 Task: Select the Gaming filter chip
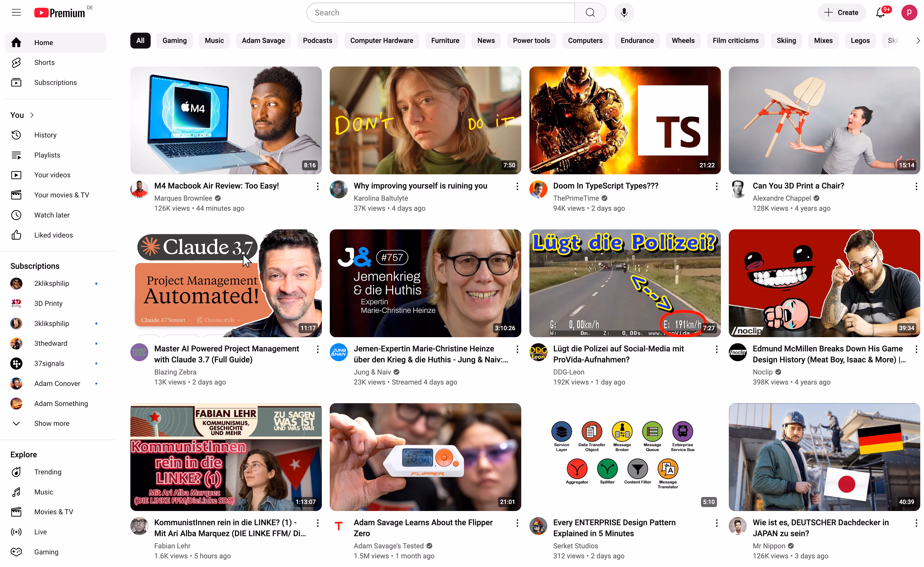[174, 41]
